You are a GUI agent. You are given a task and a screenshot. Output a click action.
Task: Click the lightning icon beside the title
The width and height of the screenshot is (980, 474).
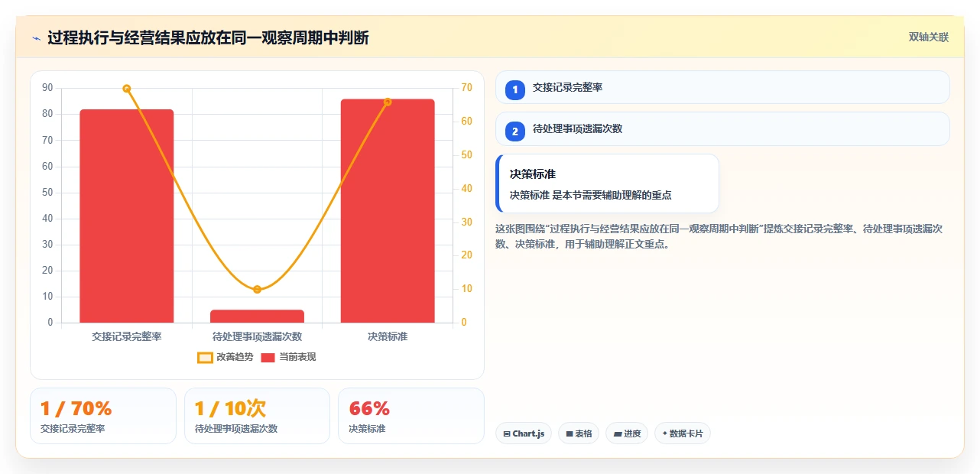(x=36, y=37)
